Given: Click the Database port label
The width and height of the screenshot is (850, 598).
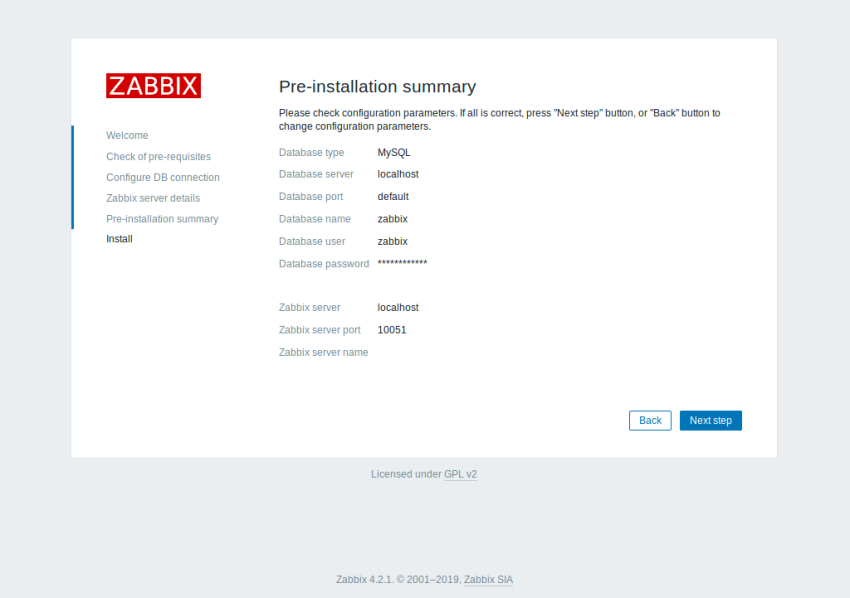Looking at the screenshot, I should click(x=311, y=196).
